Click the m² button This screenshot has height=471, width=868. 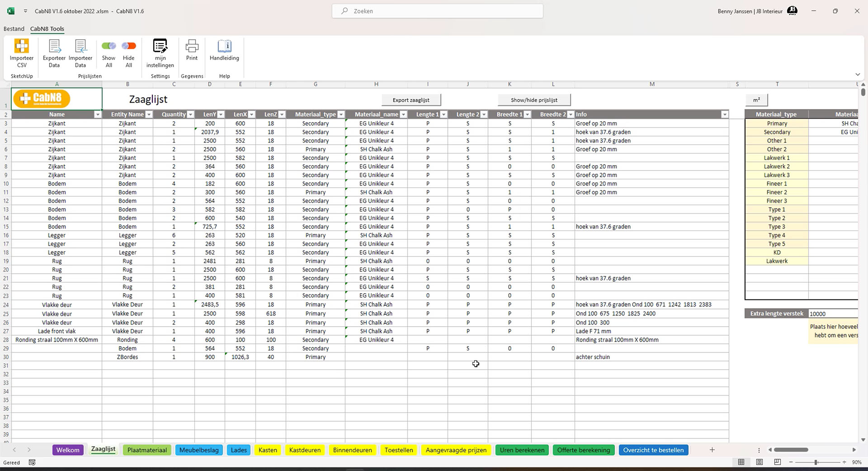pyautogui.click(x=757, y=100)
